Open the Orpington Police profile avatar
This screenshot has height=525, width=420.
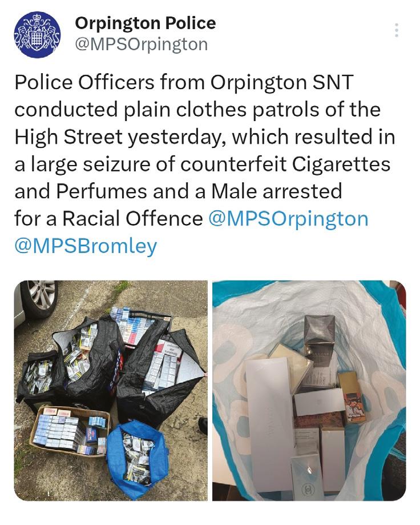(x=37, y=34)
